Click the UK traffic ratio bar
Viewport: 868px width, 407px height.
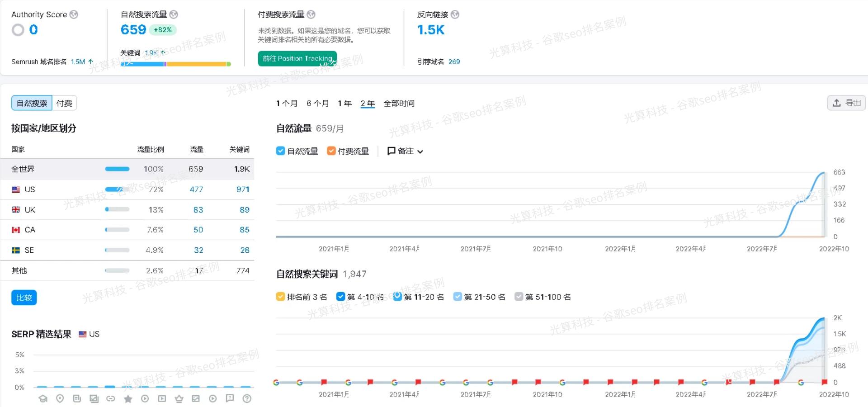(117, 209)
